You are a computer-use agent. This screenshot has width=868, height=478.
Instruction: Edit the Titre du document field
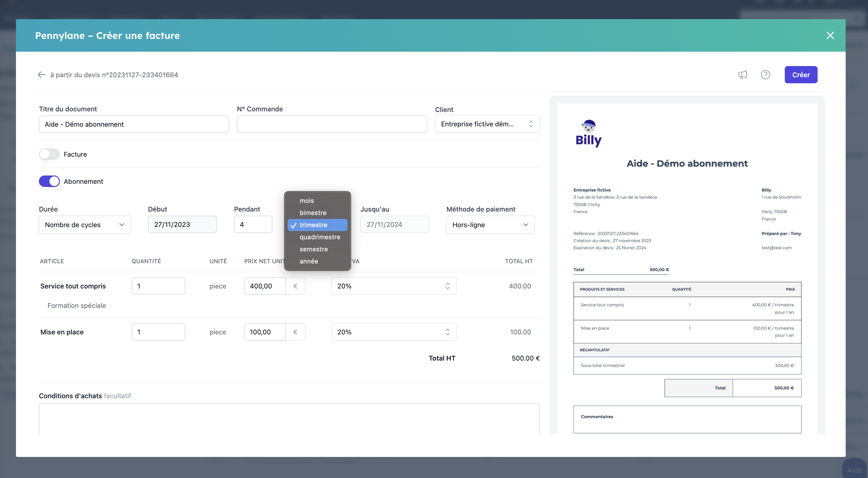pos(134,124)
